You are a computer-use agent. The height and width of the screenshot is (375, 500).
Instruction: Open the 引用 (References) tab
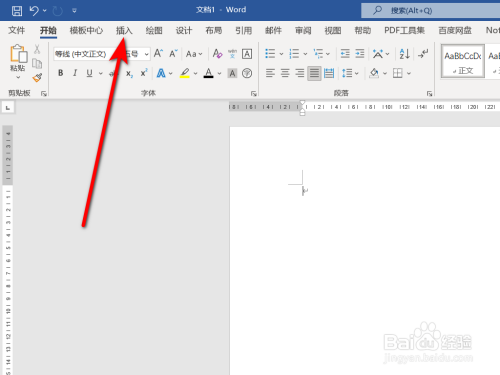[244, 31]
